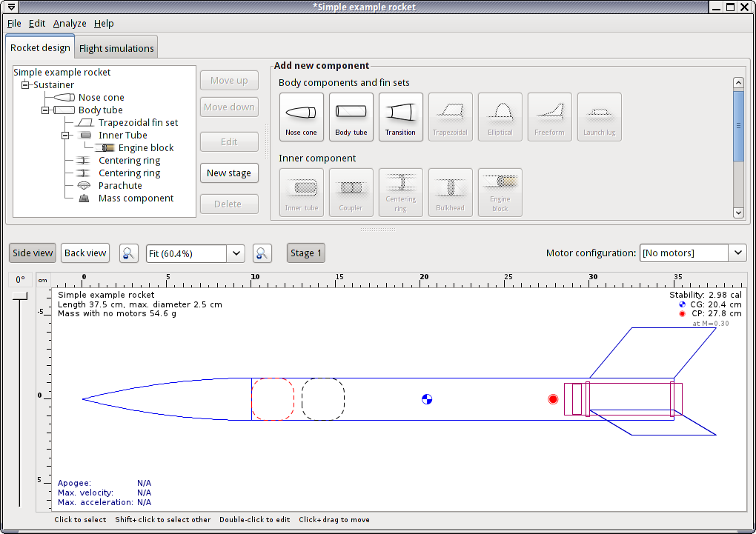
Task: Open the Motor configuration dropdown
Action: coord(737,253)
